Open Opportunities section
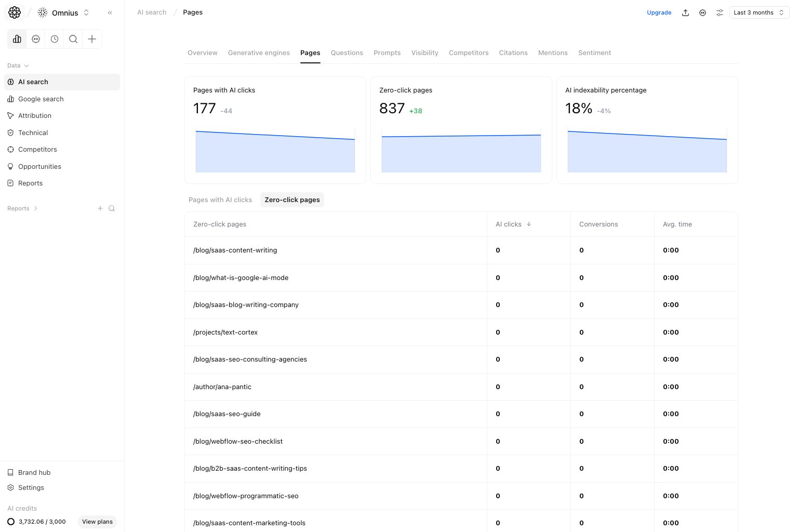The height and width of the screenshot is (532, 798). point(62,166)
